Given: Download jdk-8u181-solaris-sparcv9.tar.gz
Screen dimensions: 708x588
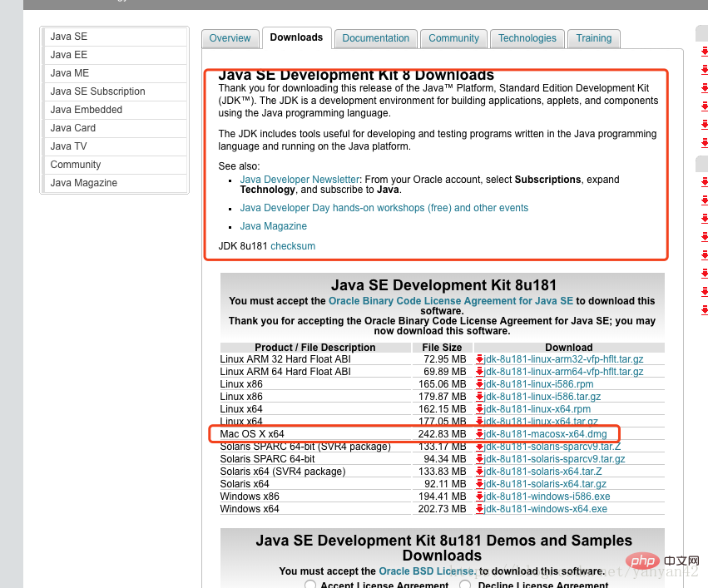Looking at the screenshot, I should pyautogui.click(x=554, y=459).
